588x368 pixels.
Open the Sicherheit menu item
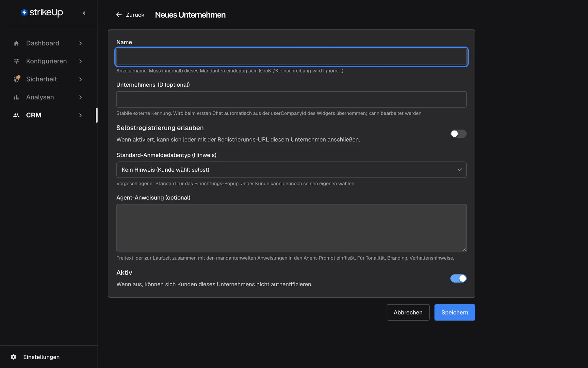(x=48, y=79)
